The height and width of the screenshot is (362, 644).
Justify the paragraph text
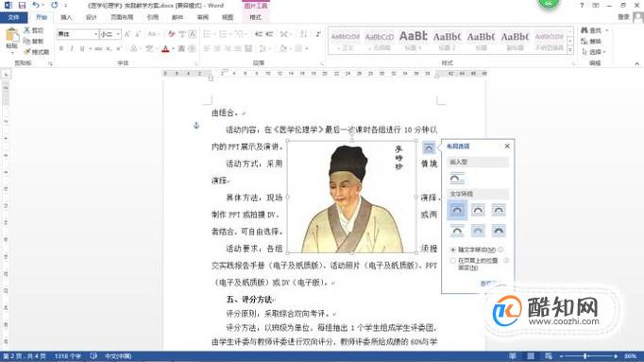(x=238, y=49)
